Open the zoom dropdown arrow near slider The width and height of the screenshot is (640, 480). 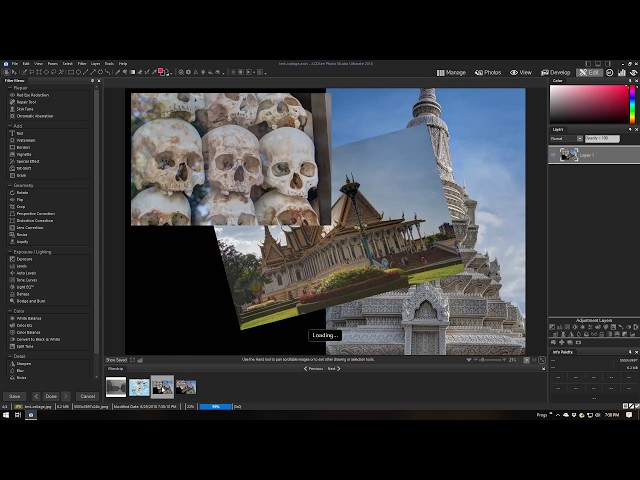tap(469, 360)
